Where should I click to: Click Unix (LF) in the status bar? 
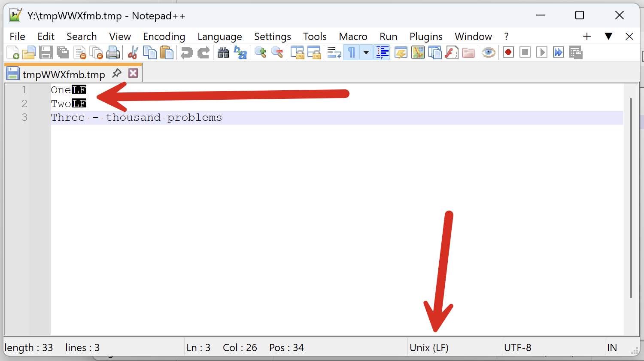coord(428,347)
